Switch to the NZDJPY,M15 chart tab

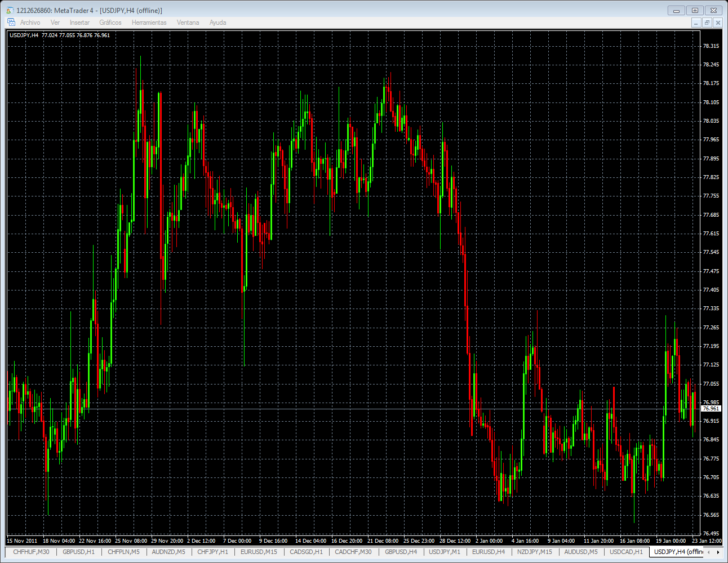click(535, 552)
